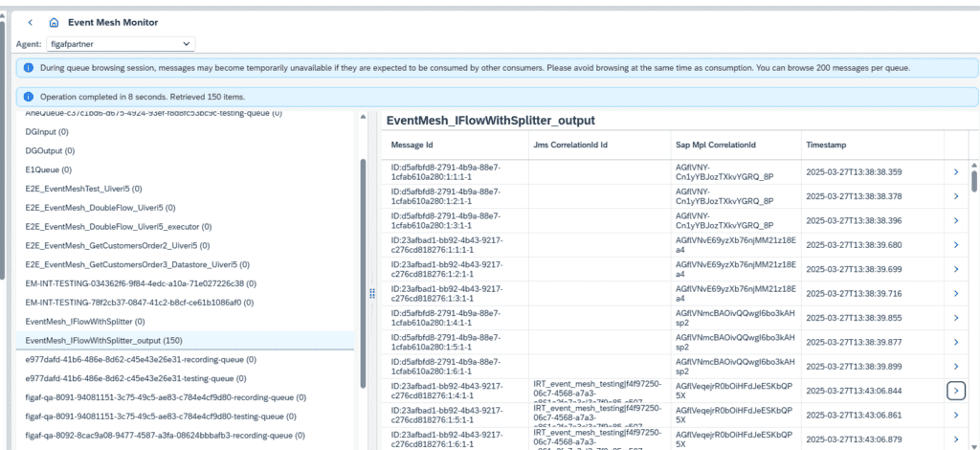
Task: Open details chevron for row 13:43:06.879
Action: pyautogui.click(x=956, y=439)
